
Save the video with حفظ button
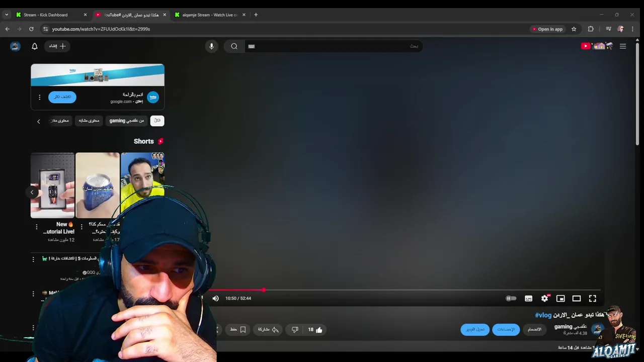237,330
